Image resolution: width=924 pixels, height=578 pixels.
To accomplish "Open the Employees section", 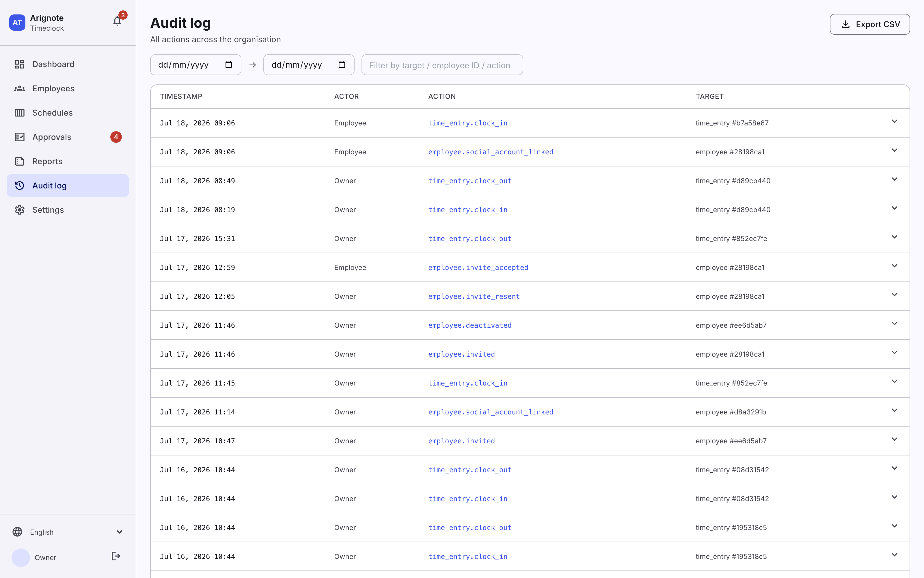I will click(x=68, y=89).
